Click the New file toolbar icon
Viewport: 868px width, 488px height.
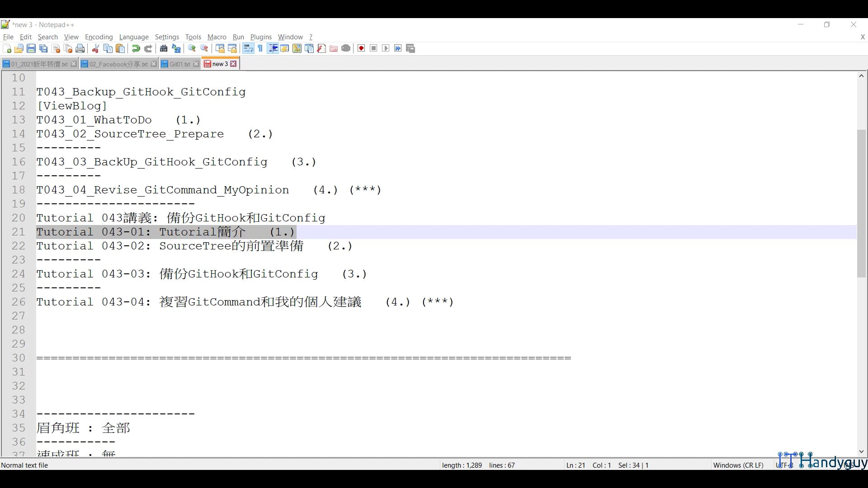7,49
